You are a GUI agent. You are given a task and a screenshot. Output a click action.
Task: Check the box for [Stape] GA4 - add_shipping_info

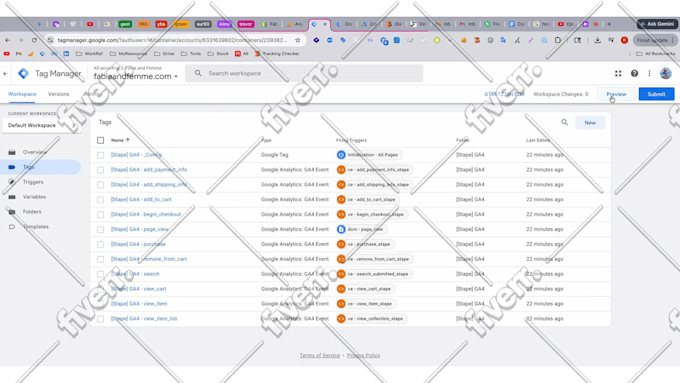click(101, 185)
